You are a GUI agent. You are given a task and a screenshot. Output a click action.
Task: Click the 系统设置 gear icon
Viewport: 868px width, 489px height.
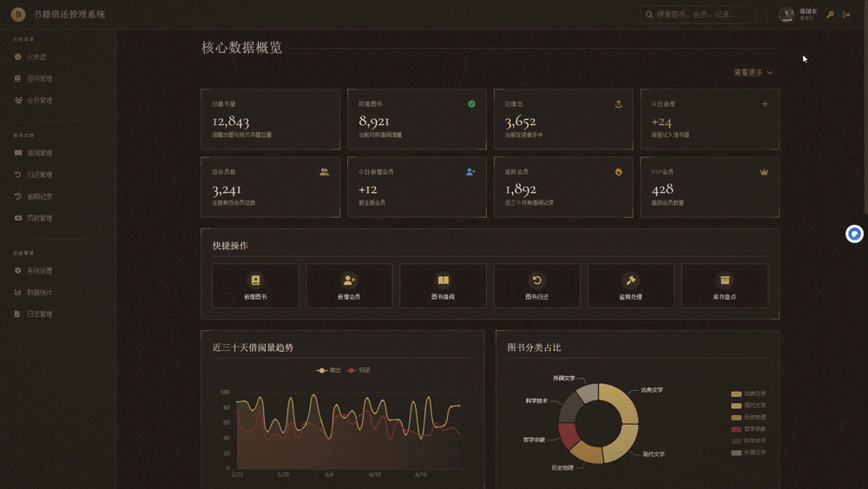coord(17,271)
